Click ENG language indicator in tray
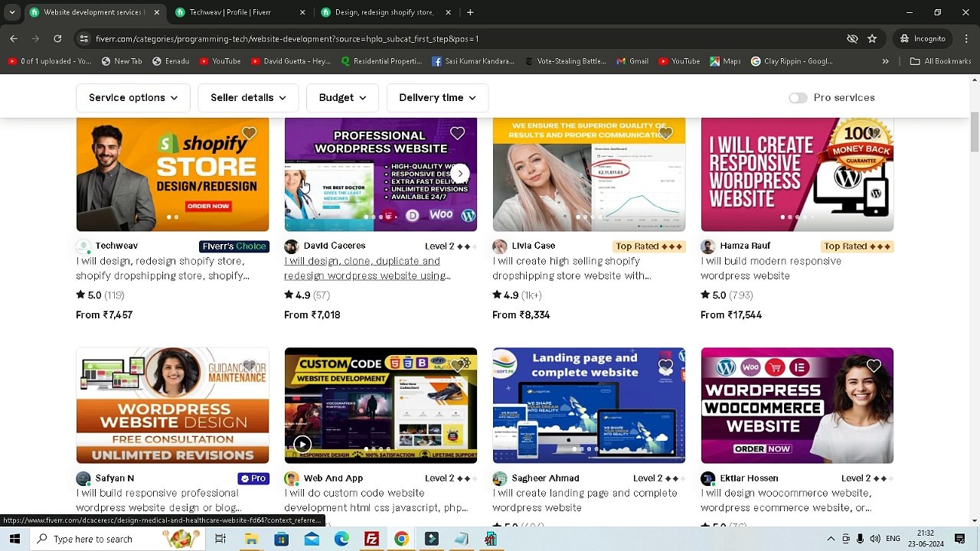980x551 pixels. pos(893,539)
